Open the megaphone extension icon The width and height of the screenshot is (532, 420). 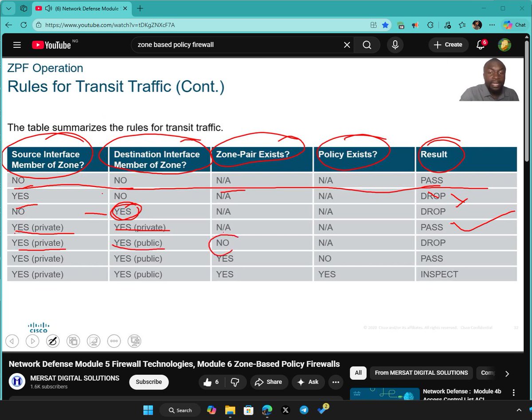click(x=415, y=25)
